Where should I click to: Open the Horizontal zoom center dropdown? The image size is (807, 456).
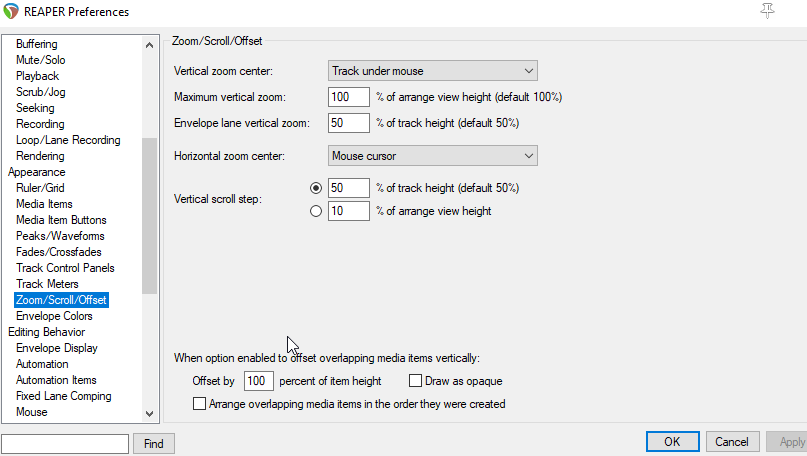pos(433,156)
